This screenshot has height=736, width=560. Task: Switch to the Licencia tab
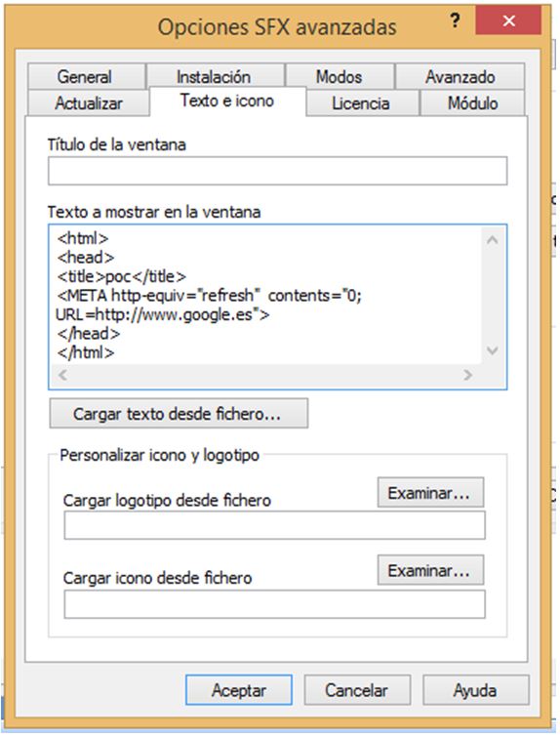[362, 102]
